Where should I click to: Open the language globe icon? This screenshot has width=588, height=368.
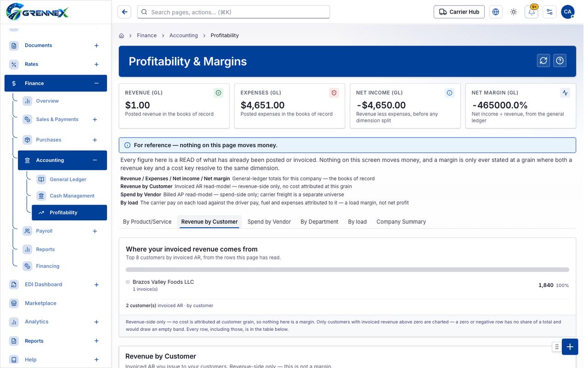tap(496, 12)
